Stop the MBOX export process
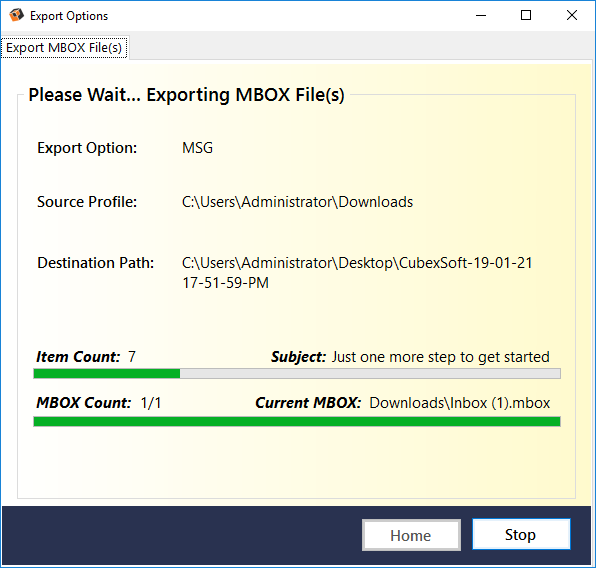596x568 pixels. (x=521, y=534)
